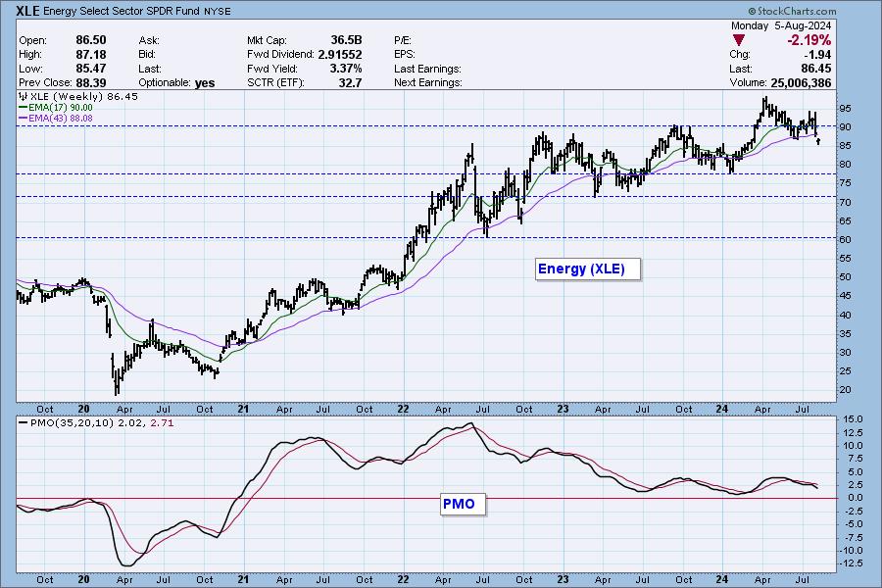Image resolution: width=882 pixels, height=588 pixels.
Task: Click the 22 year label under price chart
Action: tap(403, 409)
